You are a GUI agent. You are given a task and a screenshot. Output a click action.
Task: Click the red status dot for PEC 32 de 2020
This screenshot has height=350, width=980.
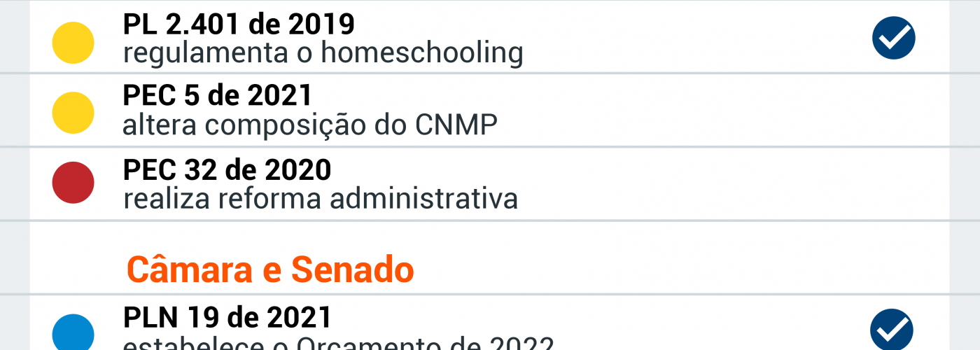[x=73, y=183]
